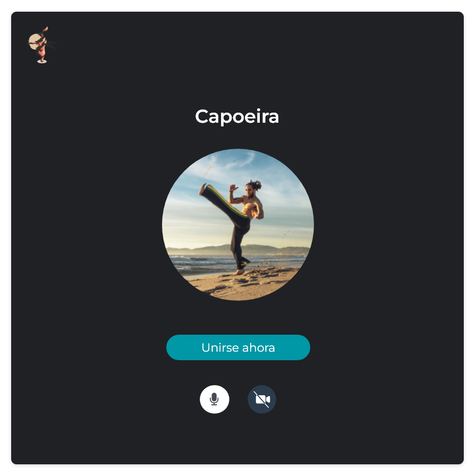This screenshot has height=476, width=476.
Task: Tap the round microphone control
Action: click(x=214, y=399)
